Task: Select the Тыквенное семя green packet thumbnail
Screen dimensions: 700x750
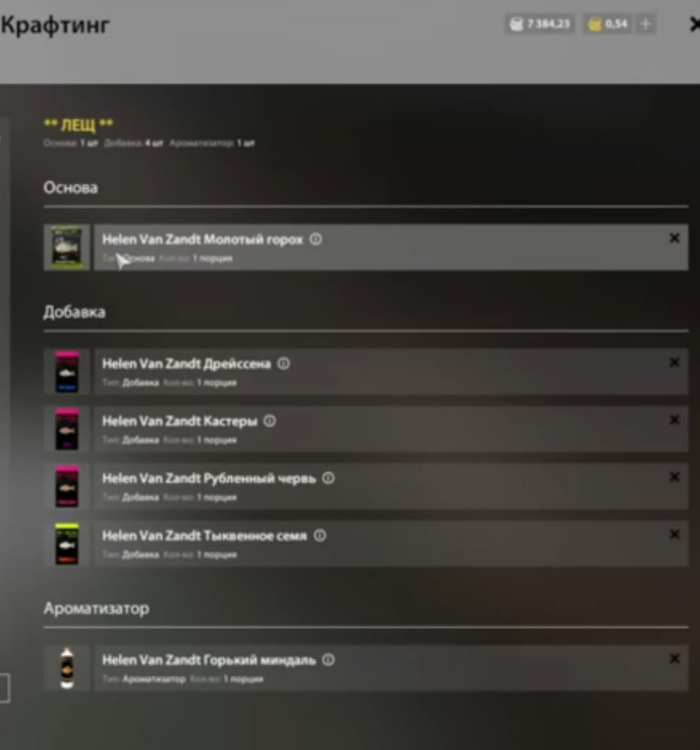Action: pos(67,544)
